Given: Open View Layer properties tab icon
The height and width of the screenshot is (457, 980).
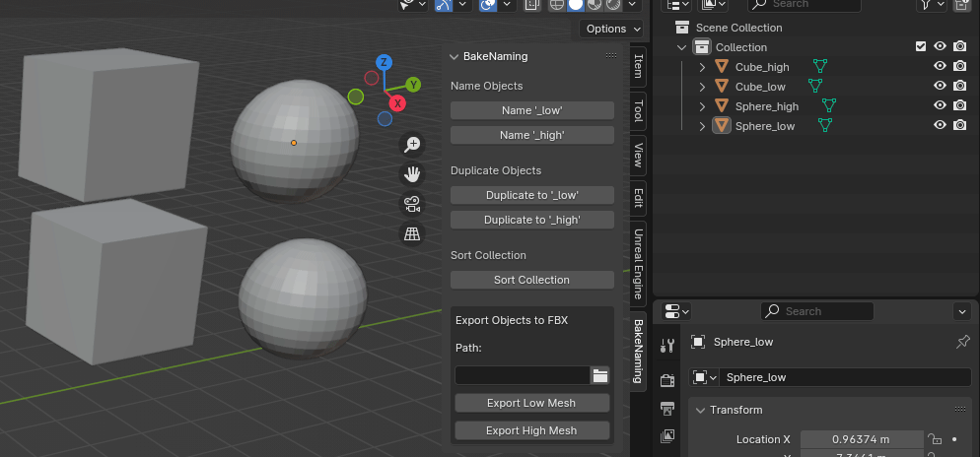Looking at the screenshot, I should click(667, 435).
